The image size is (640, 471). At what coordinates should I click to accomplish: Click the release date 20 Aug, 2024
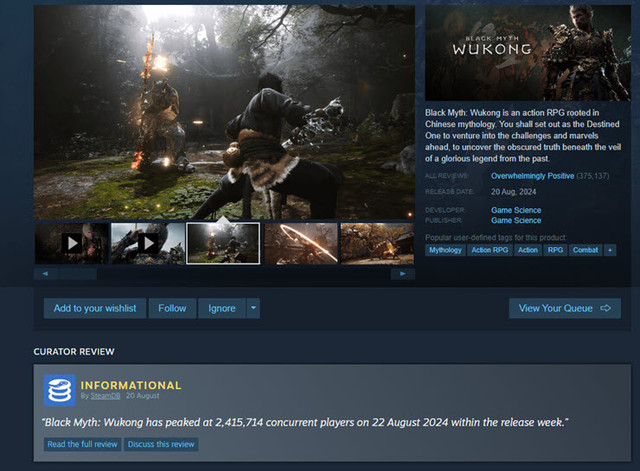(513, 192)
